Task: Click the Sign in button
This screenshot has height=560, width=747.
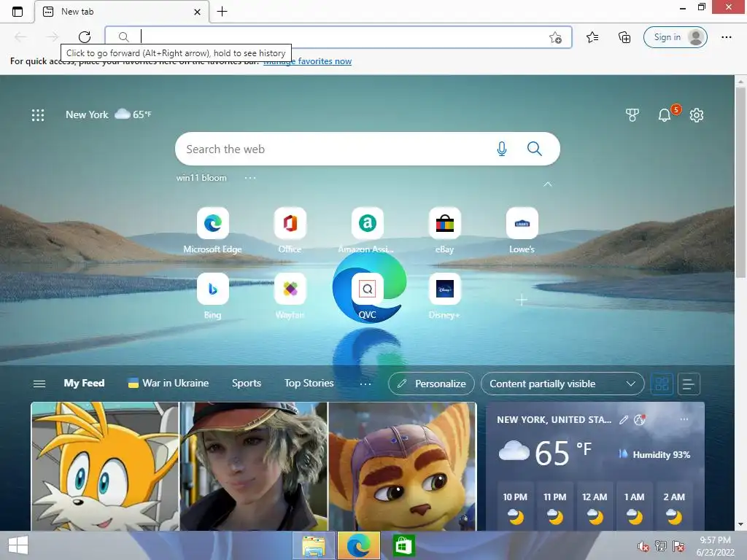Action: pos(675,37)
